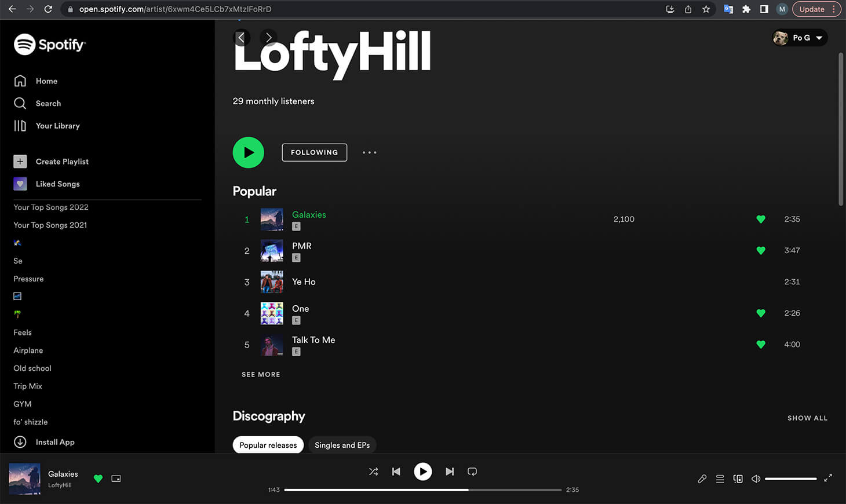The width and height of the screenshot is (846, 504).
Task: Select the Popular releases tab
Action: (268, 445)
